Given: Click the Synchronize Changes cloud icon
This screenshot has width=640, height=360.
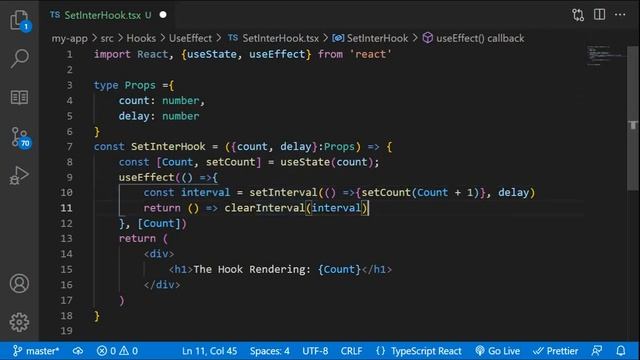Looking at the screenshot, I should (78, 351).
